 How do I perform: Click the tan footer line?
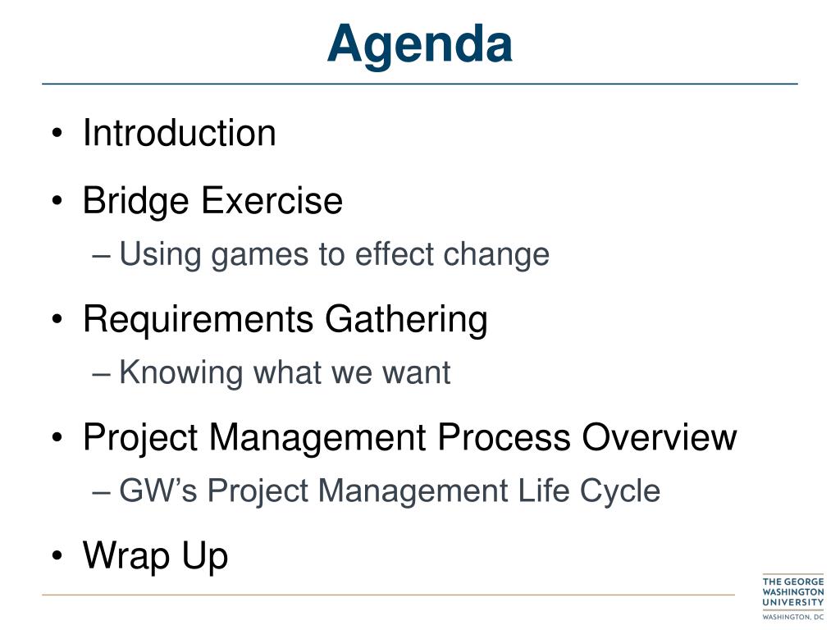[x=388, y=595]
